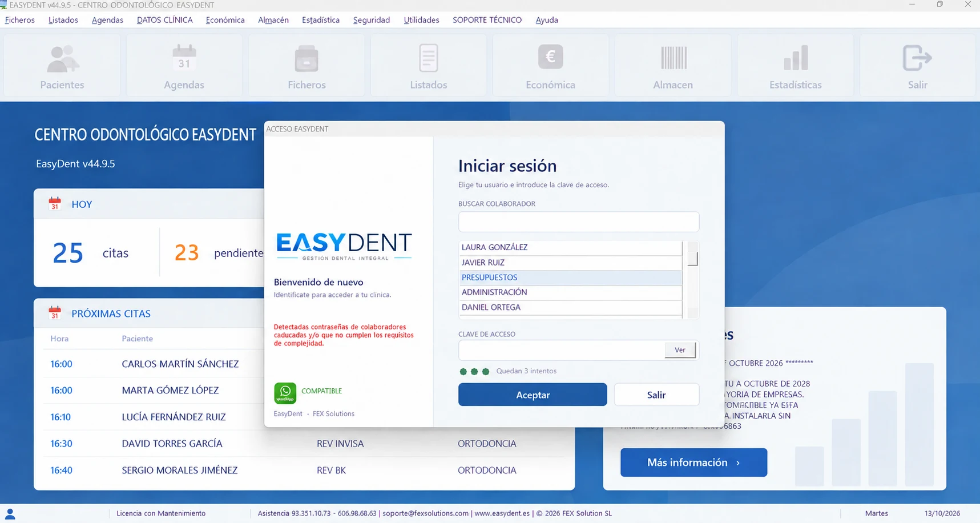Select ADMINISTRACIÓN in collaborator list
Viewport: 980px width, 523px height.
pos(570,292)
